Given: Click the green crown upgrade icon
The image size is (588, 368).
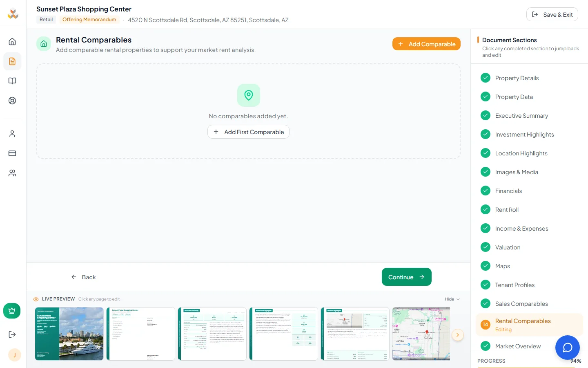Looking at the screenshot, I should point(12,311).
